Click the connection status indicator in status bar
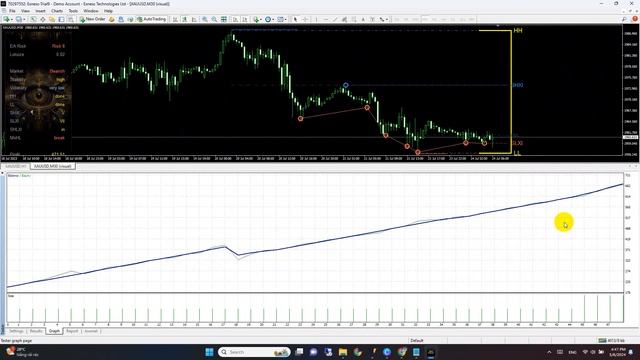Image resolution: width=640 pixels, height=360 pixels. tap(611, 340)
